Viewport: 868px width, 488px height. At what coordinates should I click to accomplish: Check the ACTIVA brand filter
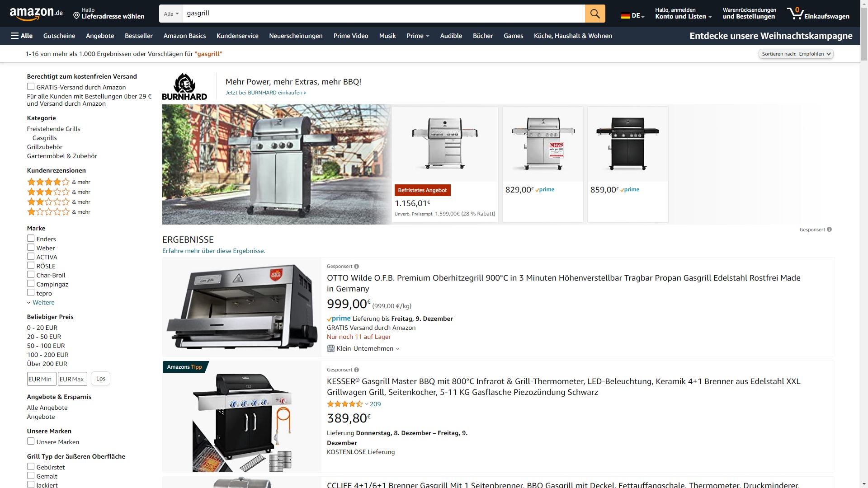(x=31, y=257)
